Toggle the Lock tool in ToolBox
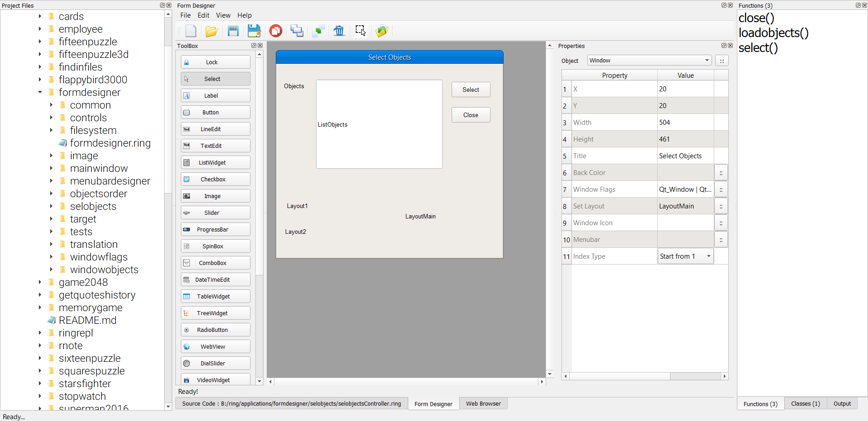This screenshot has height=421, width=868. pos(216,62)
